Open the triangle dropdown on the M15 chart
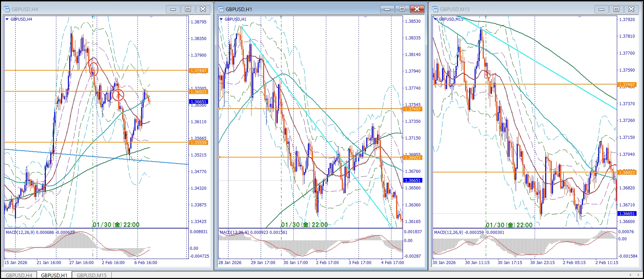Viewport: 644px width, 279px height. point(435,19)
